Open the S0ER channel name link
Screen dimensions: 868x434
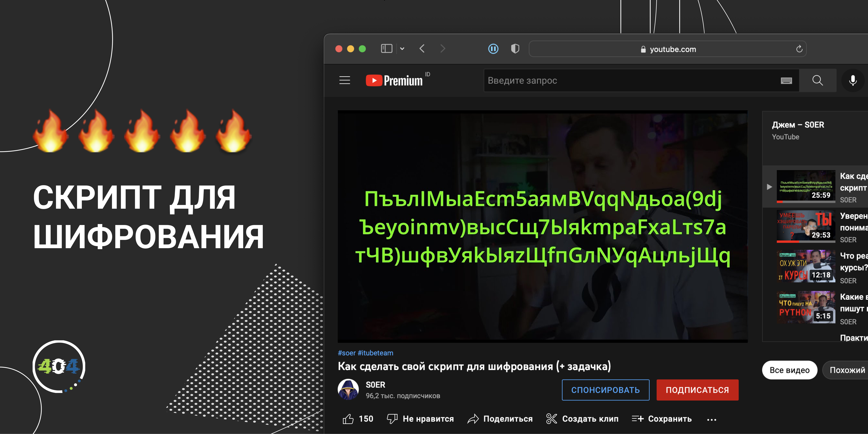pos(375,384)
